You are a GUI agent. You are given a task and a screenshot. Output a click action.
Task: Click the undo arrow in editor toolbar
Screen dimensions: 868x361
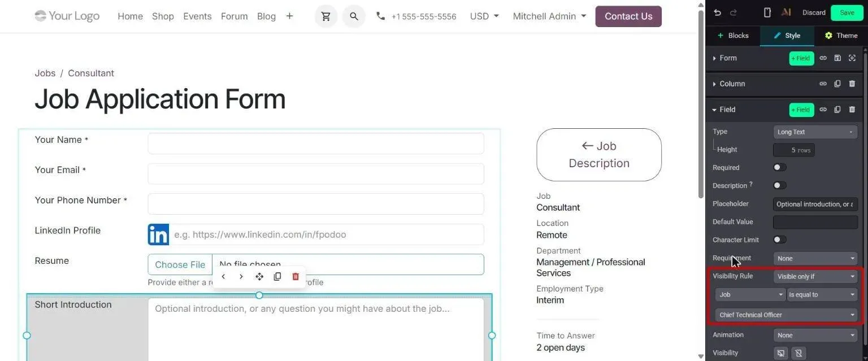point(717,12)
